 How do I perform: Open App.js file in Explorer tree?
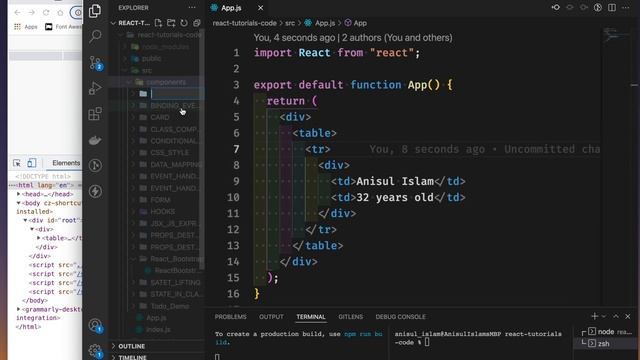click(156, 317)
